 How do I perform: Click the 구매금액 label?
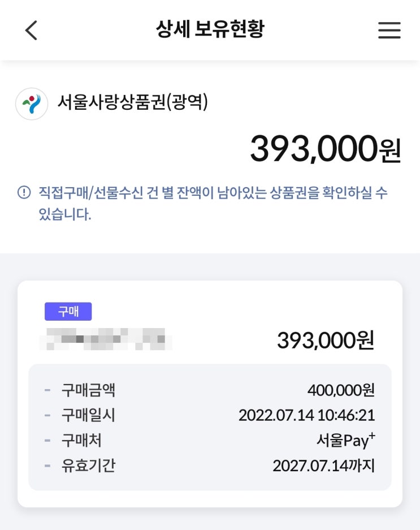(88, 390)
